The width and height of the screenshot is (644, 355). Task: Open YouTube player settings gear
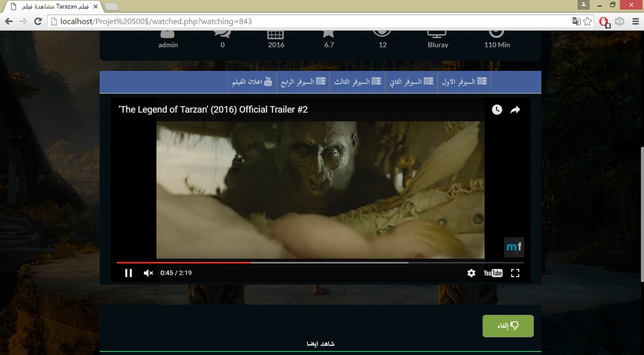tap(471, 273)
